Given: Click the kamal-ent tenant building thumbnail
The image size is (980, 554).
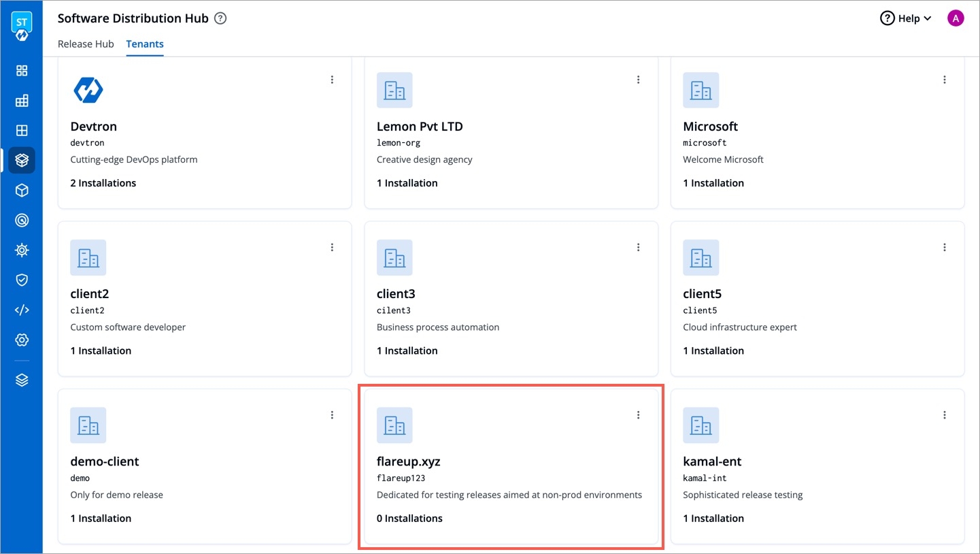Looking at the screenshot, I should [x=700, y=425].
